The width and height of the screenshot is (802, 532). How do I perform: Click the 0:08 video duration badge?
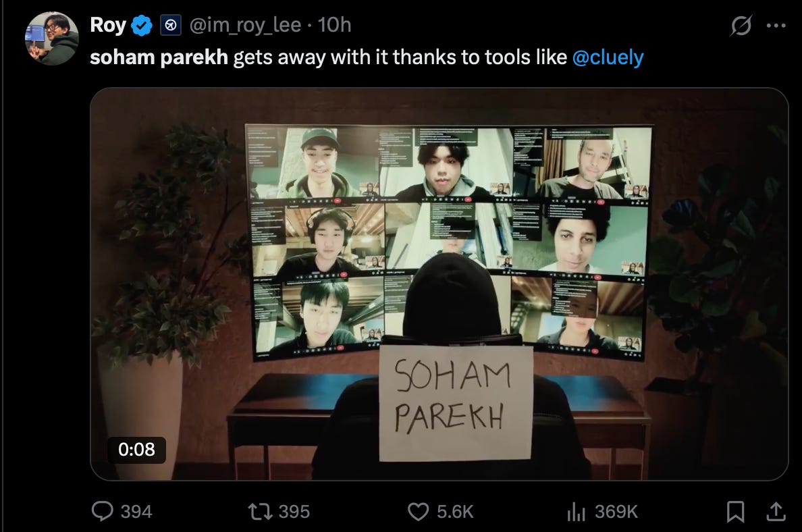tap(136, 450)
